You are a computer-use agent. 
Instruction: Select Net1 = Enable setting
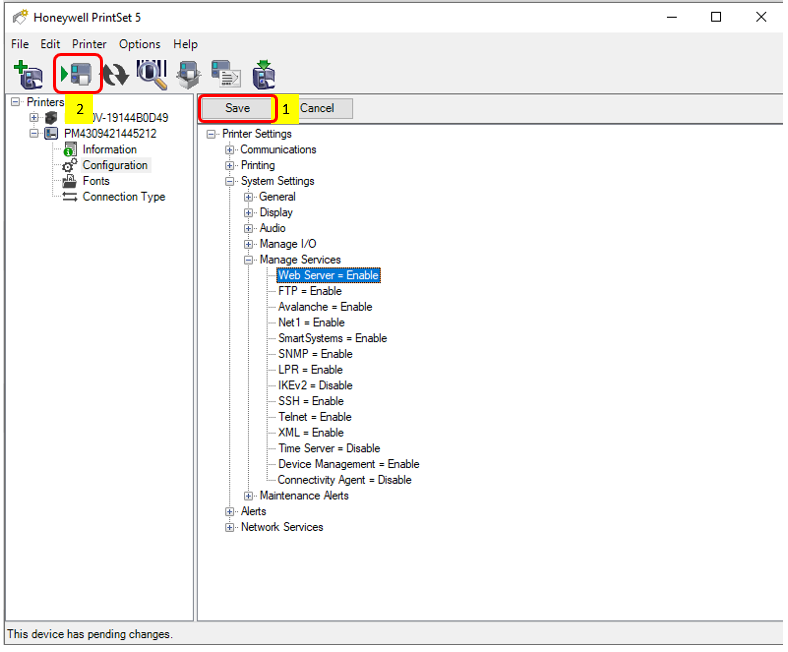click(312, 322)
